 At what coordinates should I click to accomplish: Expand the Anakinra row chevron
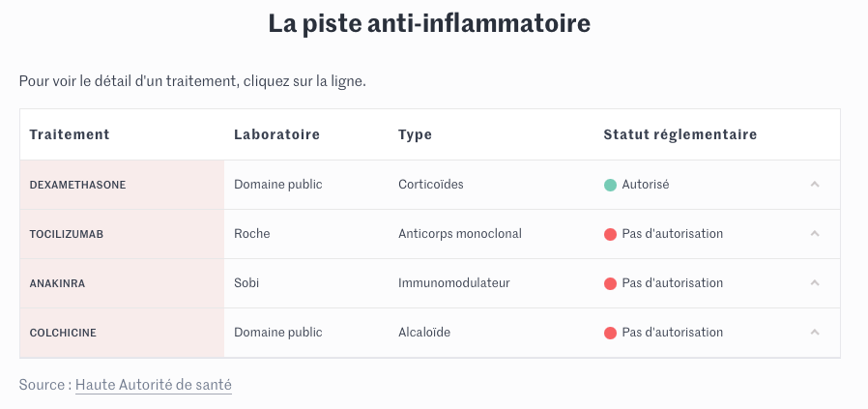coord(815,283)
